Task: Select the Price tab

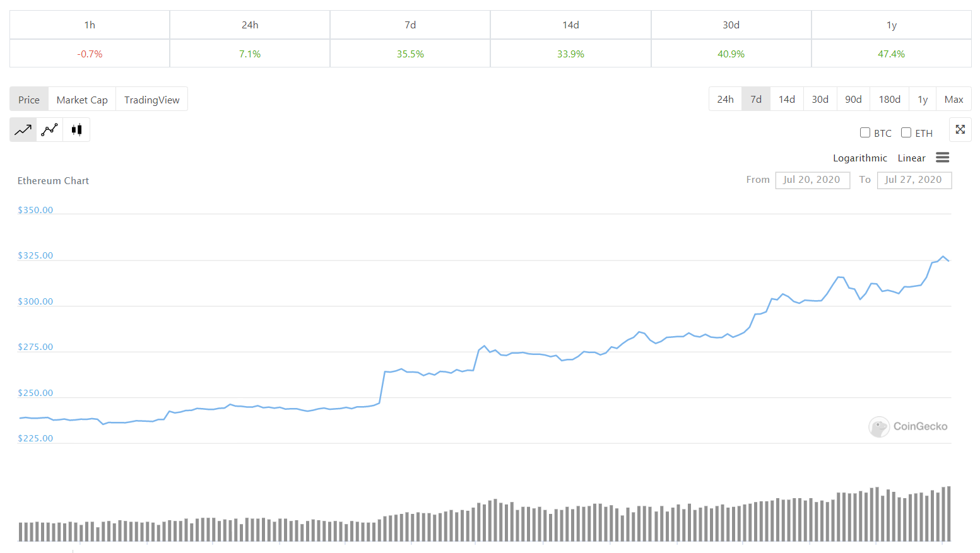Action: 29,100
